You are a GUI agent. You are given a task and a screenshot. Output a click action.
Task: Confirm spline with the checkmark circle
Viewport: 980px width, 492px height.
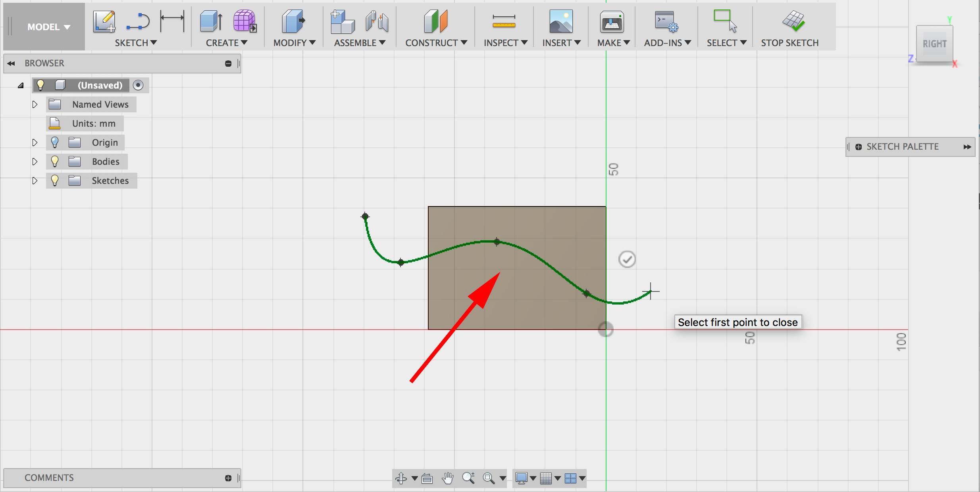(627, 259)
